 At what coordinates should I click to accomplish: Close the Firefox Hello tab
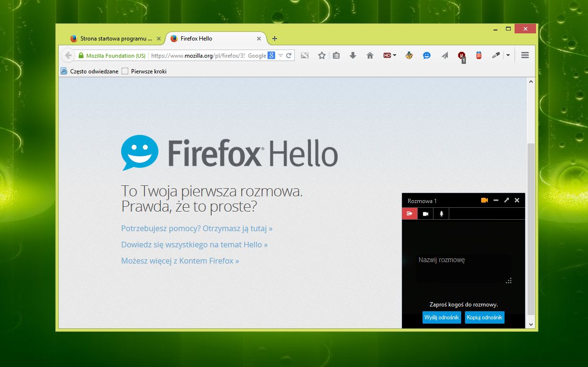click(x=259, y=39)
